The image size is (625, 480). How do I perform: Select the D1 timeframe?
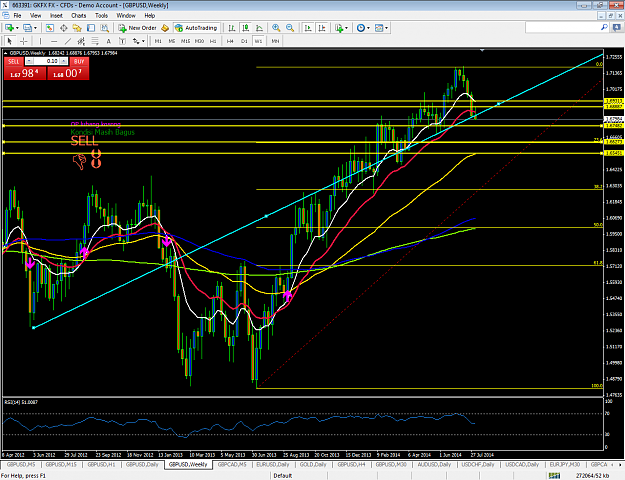pos(244,41)
